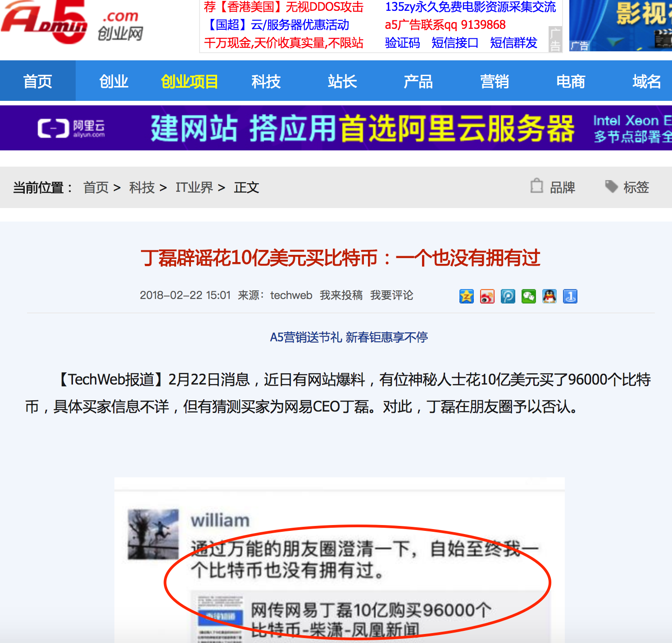Click the blue P share icon

click(508, 296)
